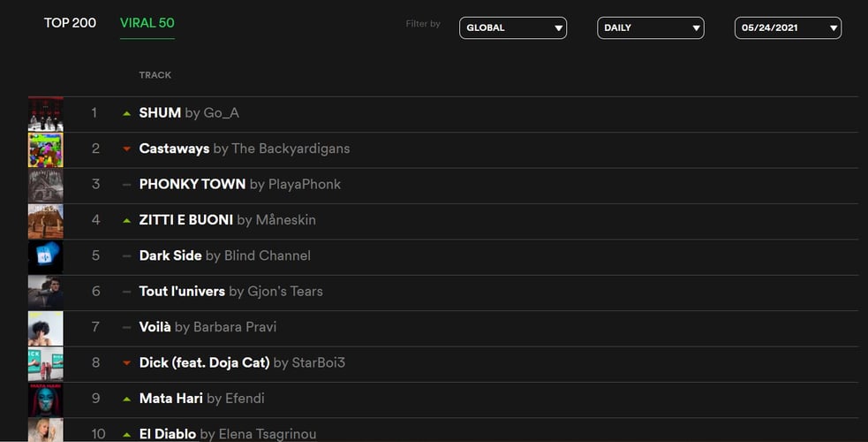Image resolution: width=868 pixels, height=442 pixels.
Task: Switch to the TOP 200 tab
Action: point(70,23)
